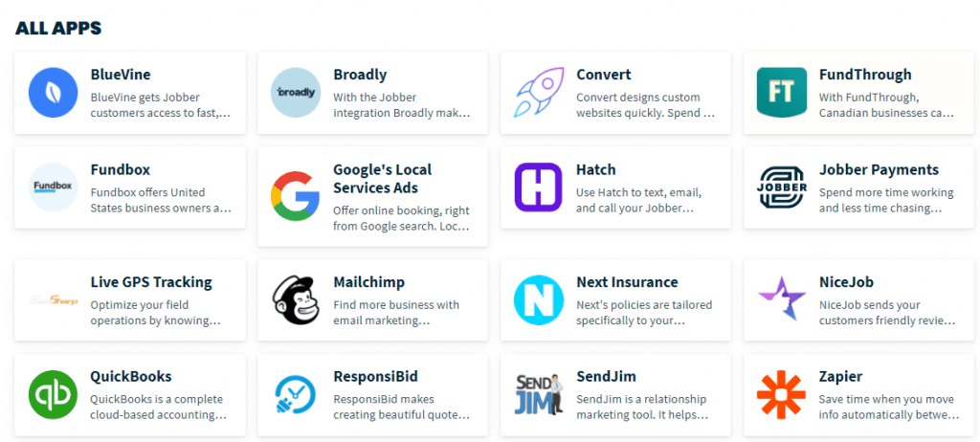Select the purple Hatch H icon

[x=539, y=187]
